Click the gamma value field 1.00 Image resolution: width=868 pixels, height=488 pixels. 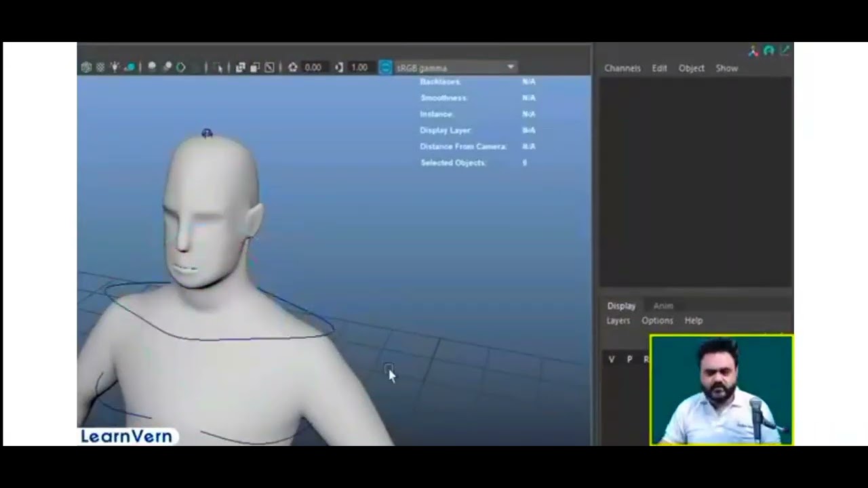point(359,68)
